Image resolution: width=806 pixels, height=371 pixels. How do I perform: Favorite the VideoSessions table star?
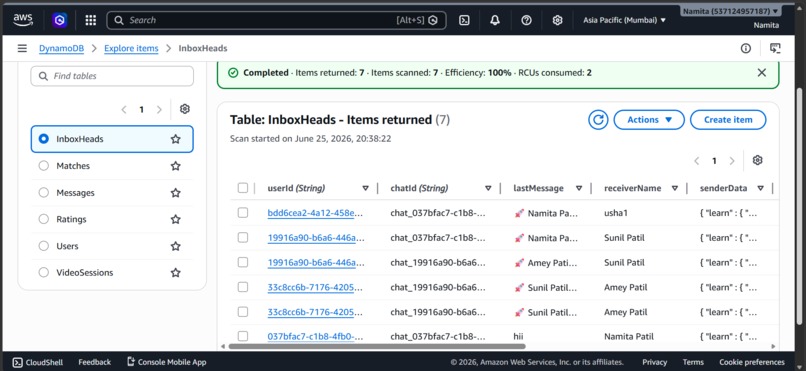coord(176,273)
